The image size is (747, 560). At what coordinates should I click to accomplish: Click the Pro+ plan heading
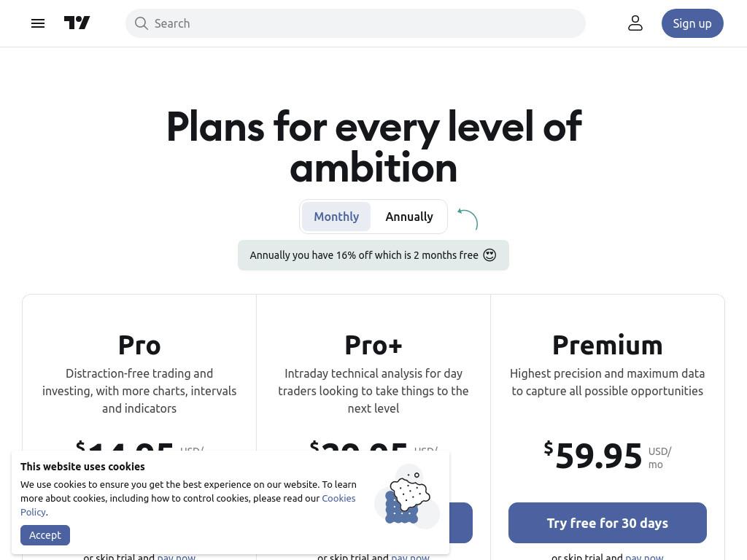(x=373, y=345)
